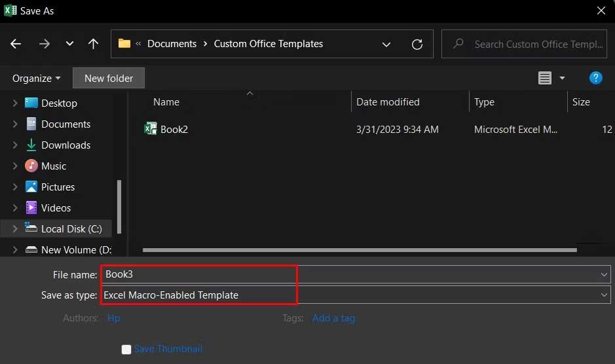
Task: Select Desktop in the navigation pane
Action: (59, 103)
